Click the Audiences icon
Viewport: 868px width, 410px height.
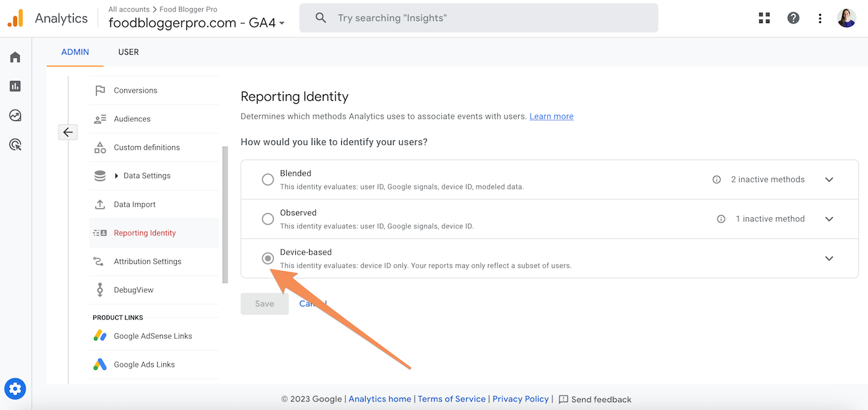tap(100, 119)
